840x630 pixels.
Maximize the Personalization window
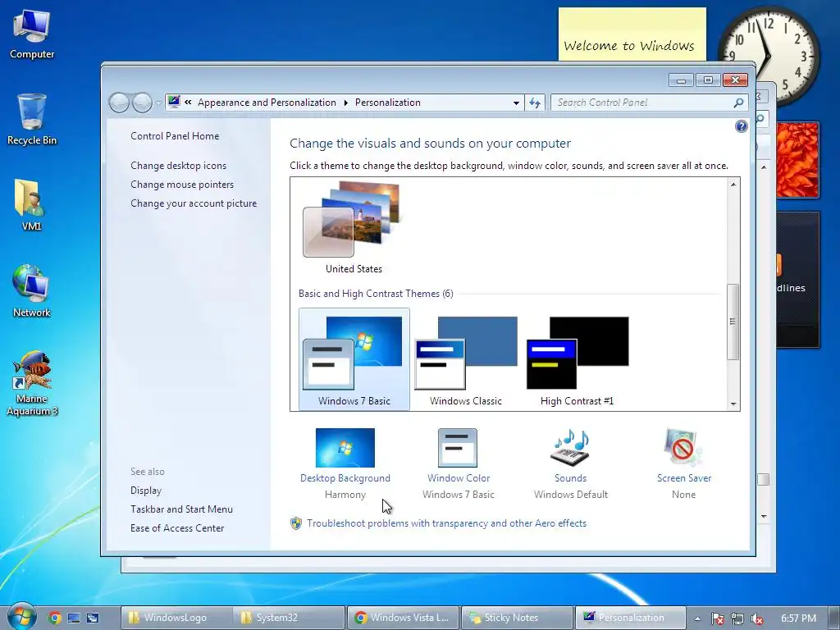(708, 80)
